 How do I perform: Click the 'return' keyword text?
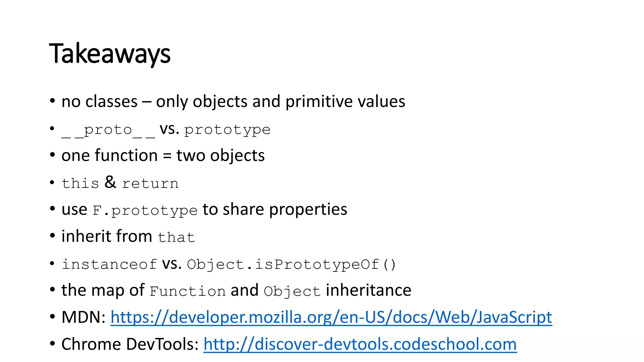click(150, 184)
